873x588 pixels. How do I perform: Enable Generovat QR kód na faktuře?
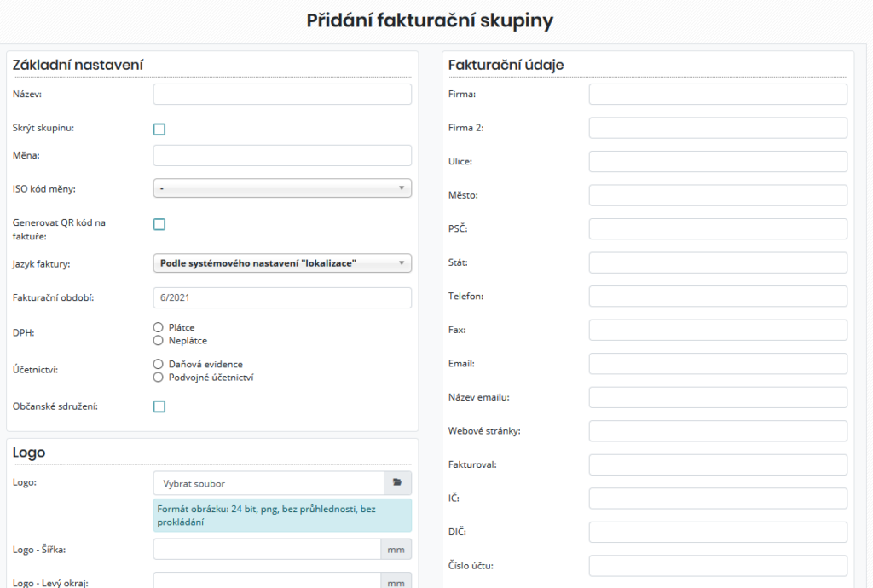click(x=159, y=224)
